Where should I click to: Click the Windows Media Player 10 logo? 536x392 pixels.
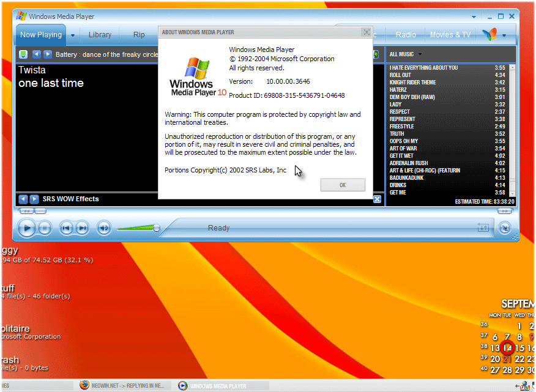pyautogui.click(x=198, y=77)
